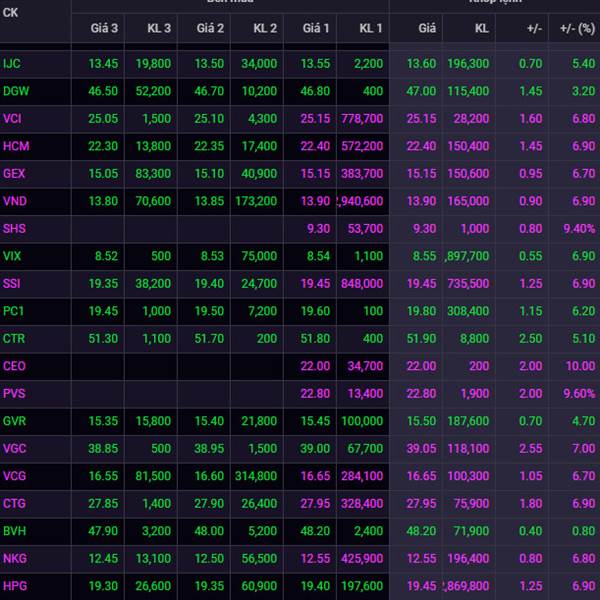Click the CTG ticker symbol
This screenshot has height=600, width=600.
coord(14,504)
